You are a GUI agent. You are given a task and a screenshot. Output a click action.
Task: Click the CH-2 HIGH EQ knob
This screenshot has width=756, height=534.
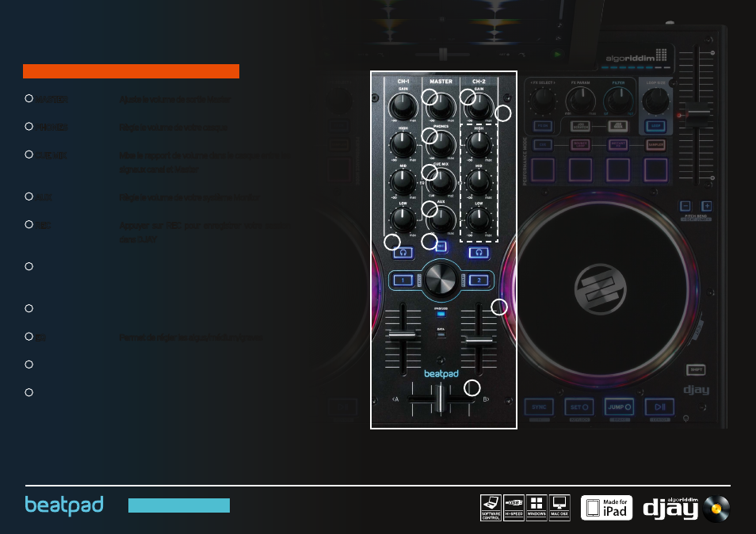coord(479,143)
